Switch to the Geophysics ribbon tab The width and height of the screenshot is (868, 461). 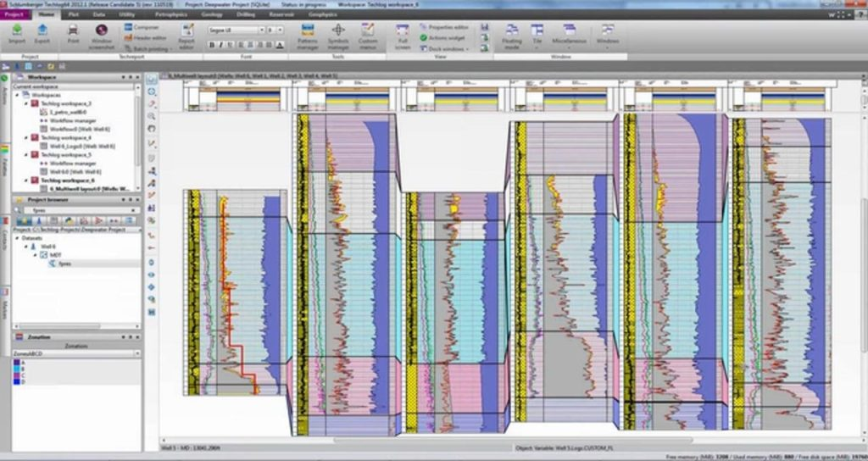click(x=322, y=14)
